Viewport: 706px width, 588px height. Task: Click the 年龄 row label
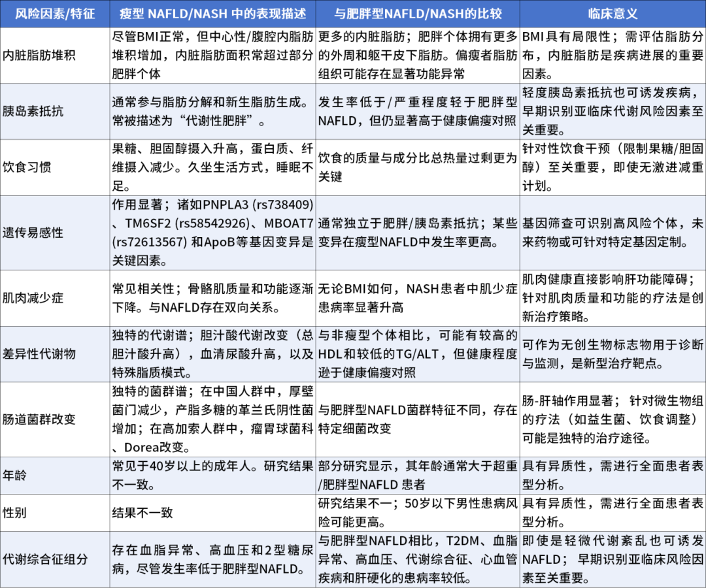(x=19, y=476)
